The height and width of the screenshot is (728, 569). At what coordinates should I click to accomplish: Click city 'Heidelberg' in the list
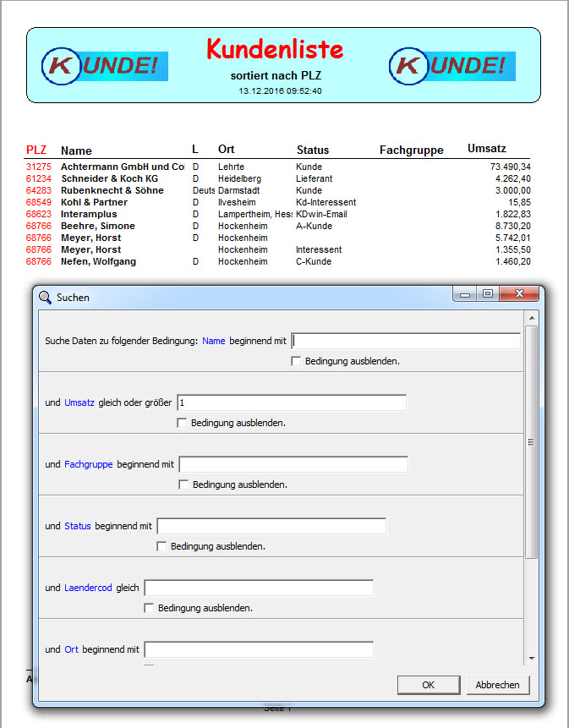tap(239, 178)
